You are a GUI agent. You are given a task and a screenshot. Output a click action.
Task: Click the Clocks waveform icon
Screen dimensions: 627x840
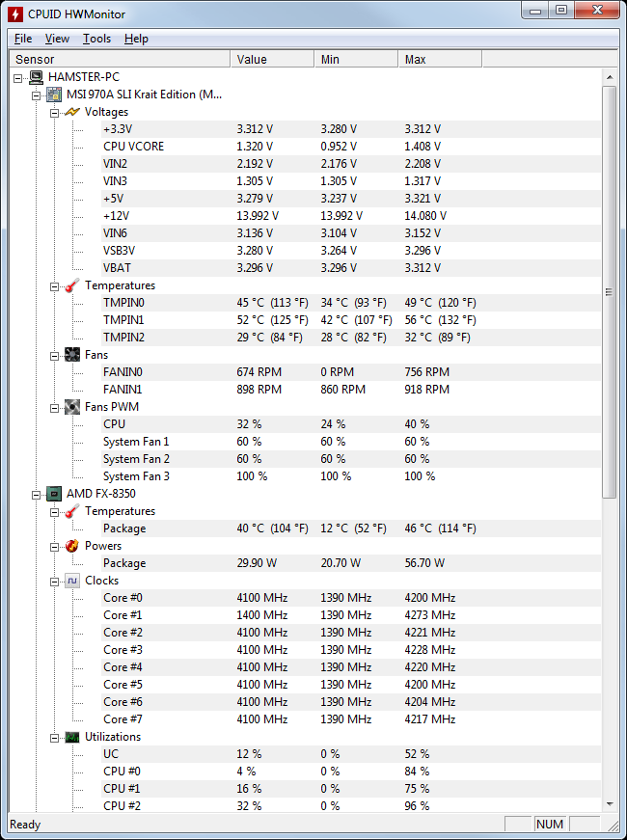[72, 581]
